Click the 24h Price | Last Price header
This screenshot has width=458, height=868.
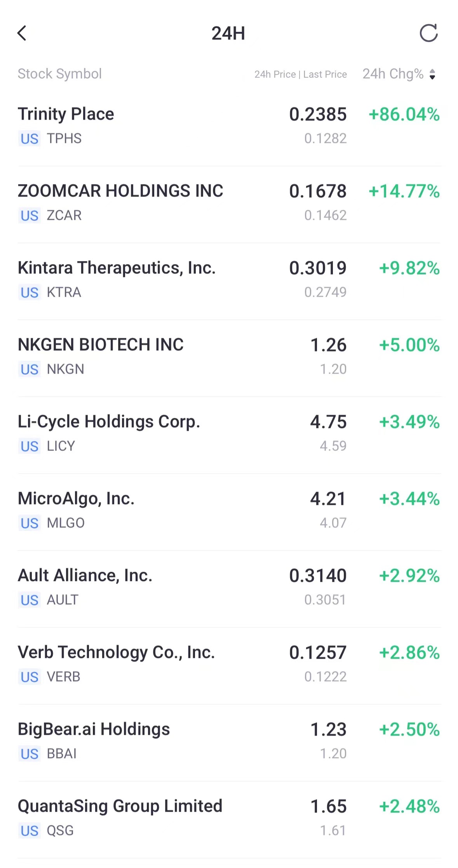[x=300, y=74]
